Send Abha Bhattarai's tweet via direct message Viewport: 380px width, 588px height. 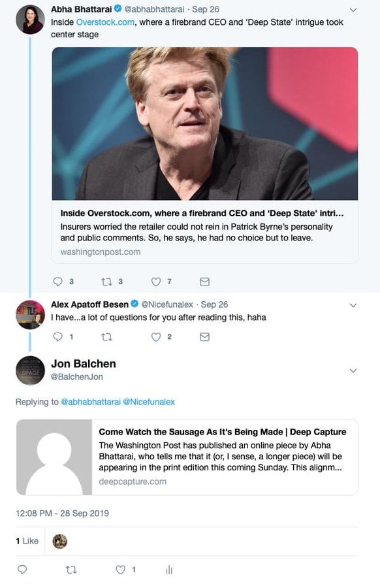[204, 282]
